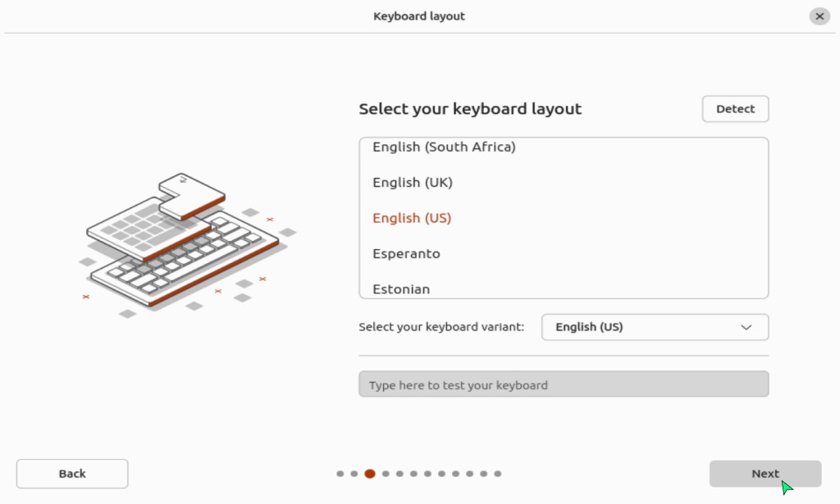The image size is (840, 504).
Task: Click the Detect keyboard layout button
Action: point(735,109)
